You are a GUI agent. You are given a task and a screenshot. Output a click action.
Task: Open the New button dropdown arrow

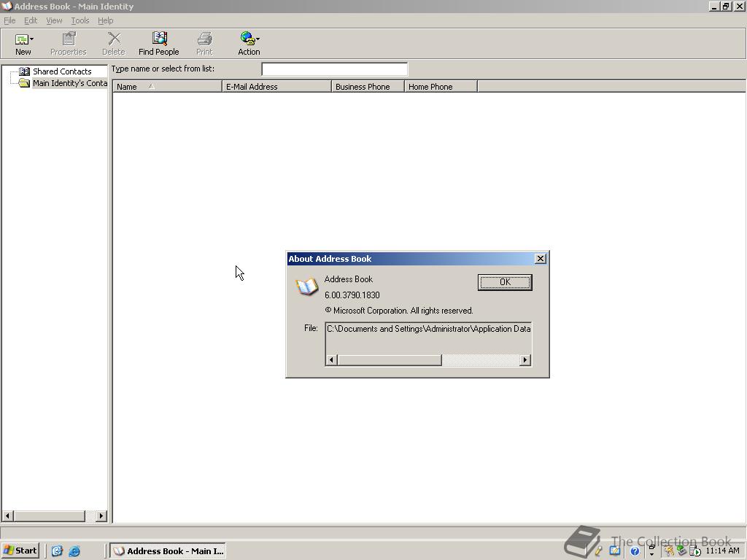point(32,39)
